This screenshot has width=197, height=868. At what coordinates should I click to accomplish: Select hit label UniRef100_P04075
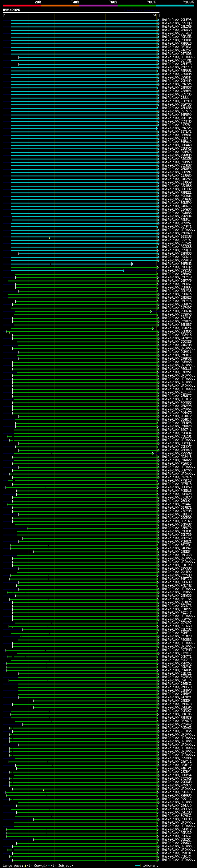177,413
